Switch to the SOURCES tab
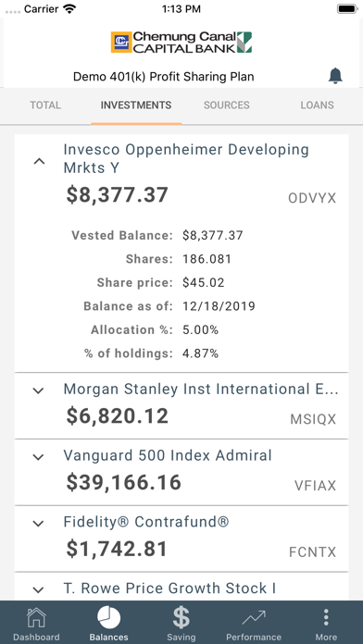 pyautogui.click(x=227, y=105)
